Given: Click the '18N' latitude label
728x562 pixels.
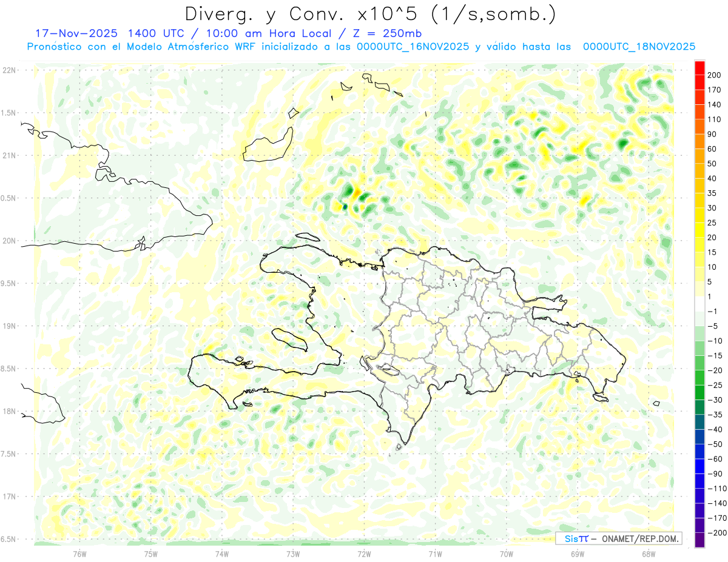Looking at the screenshot, I should click(x=8, y=412).
